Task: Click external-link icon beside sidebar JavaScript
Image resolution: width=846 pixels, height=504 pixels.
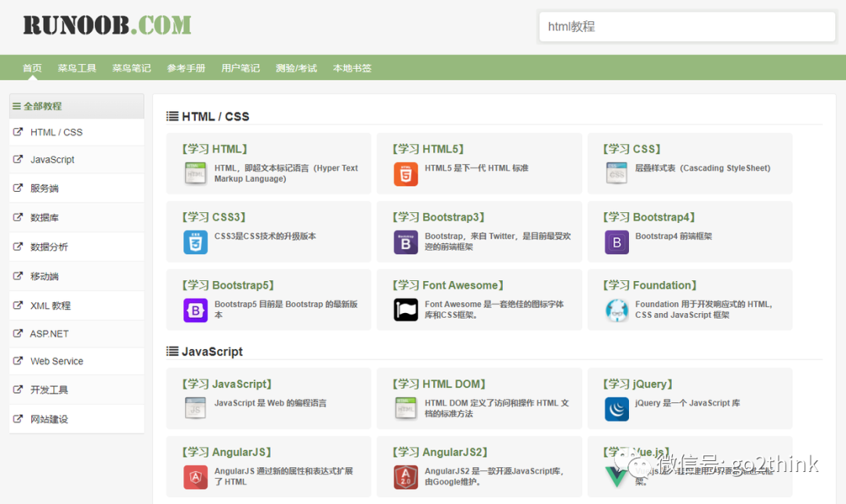Action: 18,159
